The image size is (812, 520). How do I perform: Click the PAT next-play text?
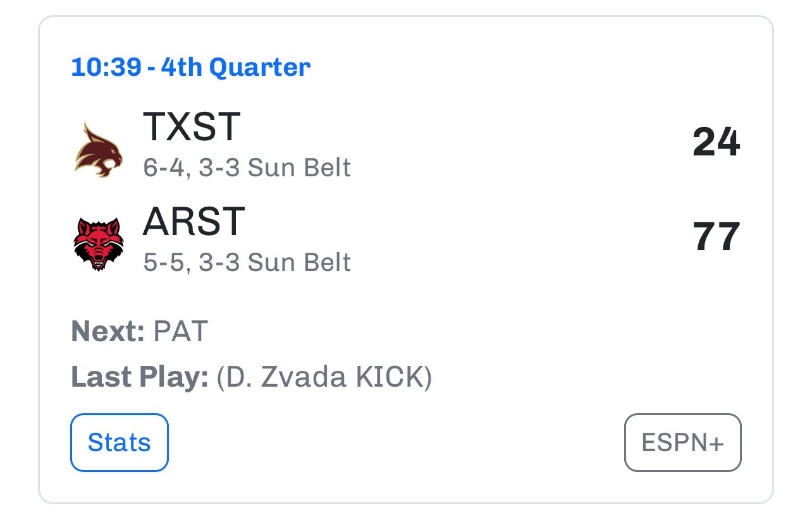click(x=180, y=332)
